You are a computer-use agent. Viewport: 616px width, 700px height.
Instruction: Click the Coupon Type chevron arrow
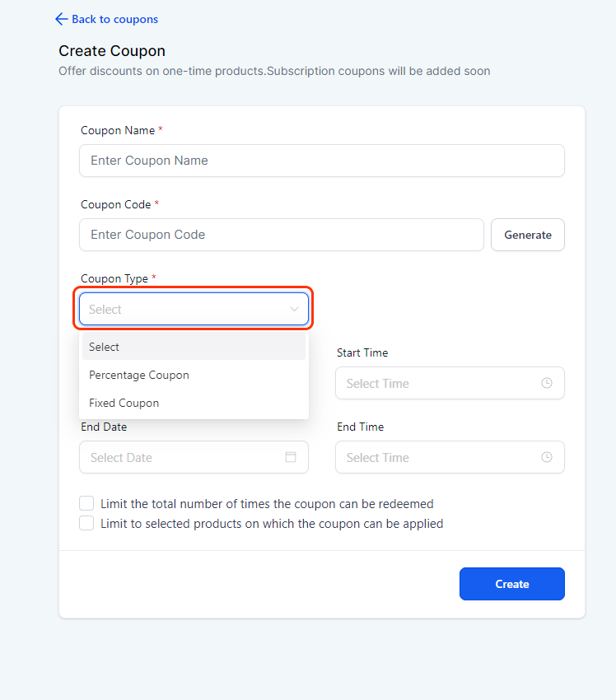coord(294,309)
